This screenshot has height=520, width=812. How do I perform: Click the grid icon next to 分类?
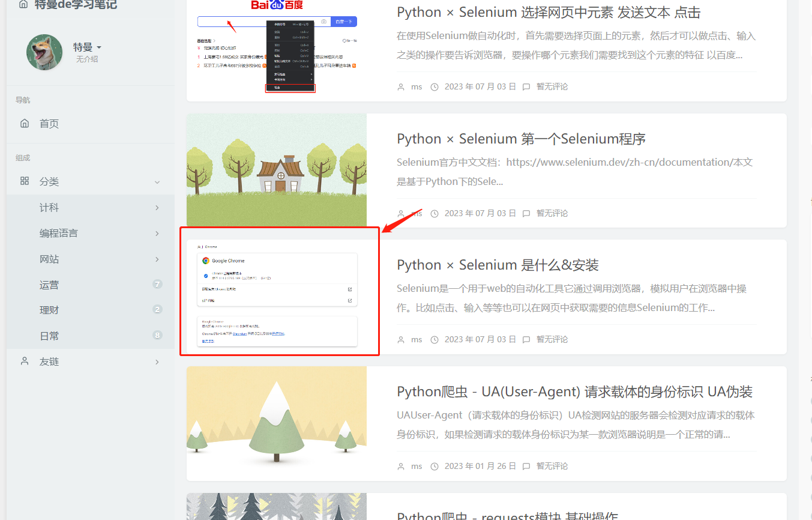(x=25, y=181)
